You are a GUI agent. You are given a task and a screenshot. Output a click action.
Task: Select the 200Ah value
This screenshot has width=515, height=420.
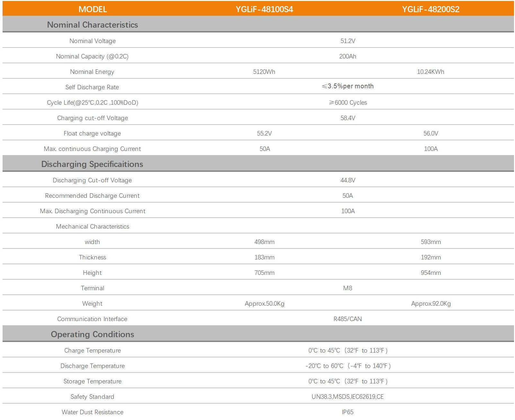tap(348, 56)
